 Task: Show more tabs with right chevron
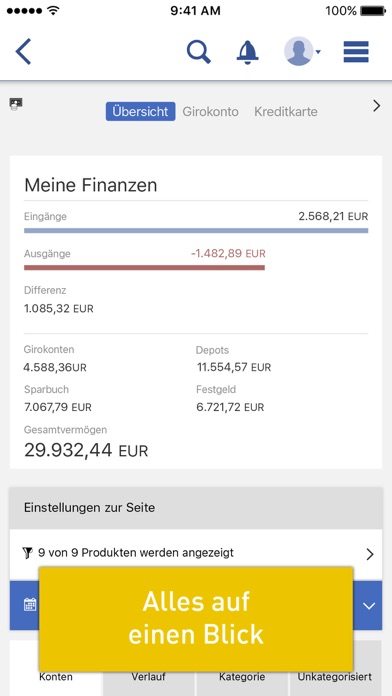(376, 106)
